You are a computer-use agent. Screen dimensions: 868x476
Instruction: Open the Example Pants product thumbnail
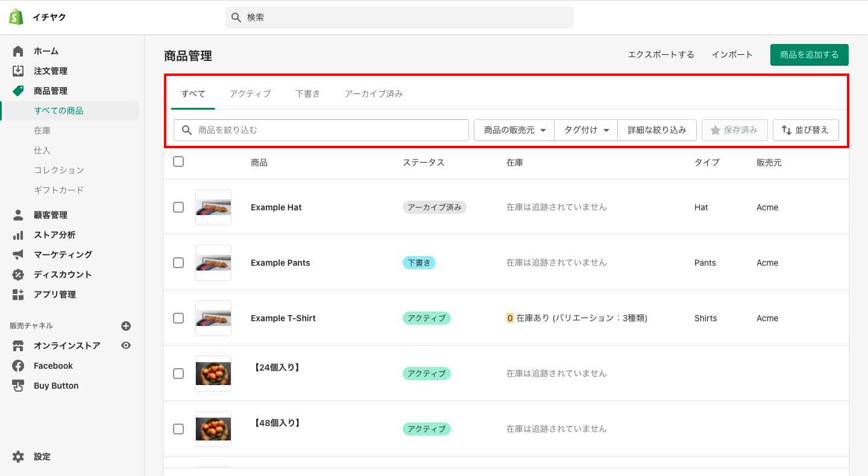pyautogui.click(x=213, y=263)
